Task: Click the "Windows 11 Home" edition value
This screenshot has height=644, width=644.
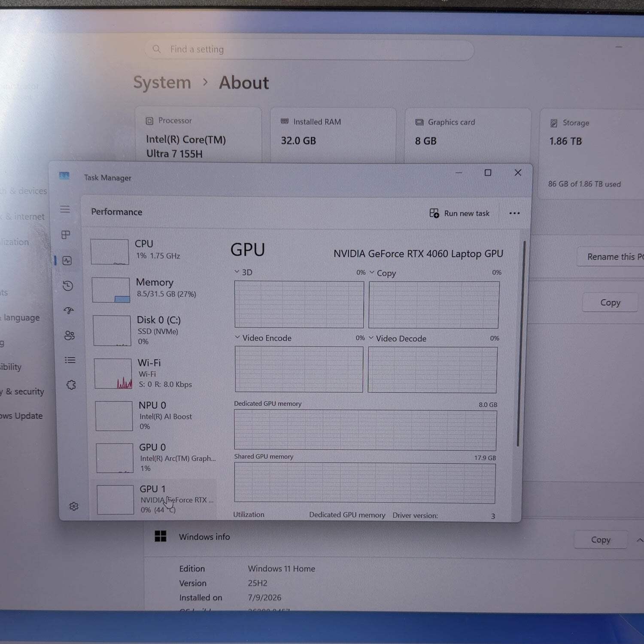Action: pos(282,568)
